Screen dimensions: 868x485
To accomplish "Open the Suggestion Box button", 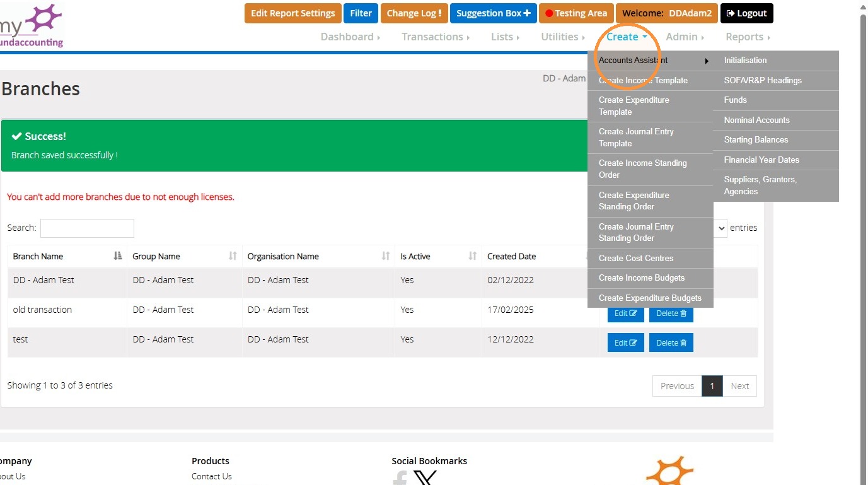I will pos(493,13).
